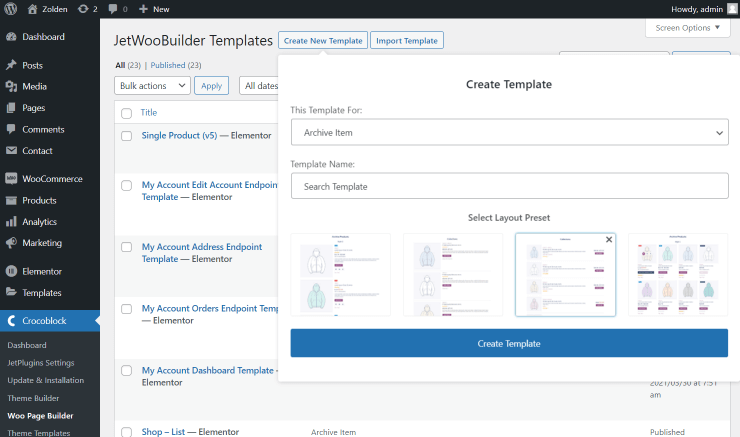Open the WooCommerce menu item
Viewport: 740px width, 437px height.
pos(50,178)
